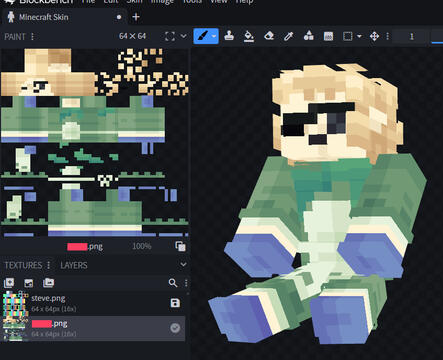The width and height of the screenshot is (443, 360).
Task: Click the .png texture name below the UV editor
Action: [85, 246]
